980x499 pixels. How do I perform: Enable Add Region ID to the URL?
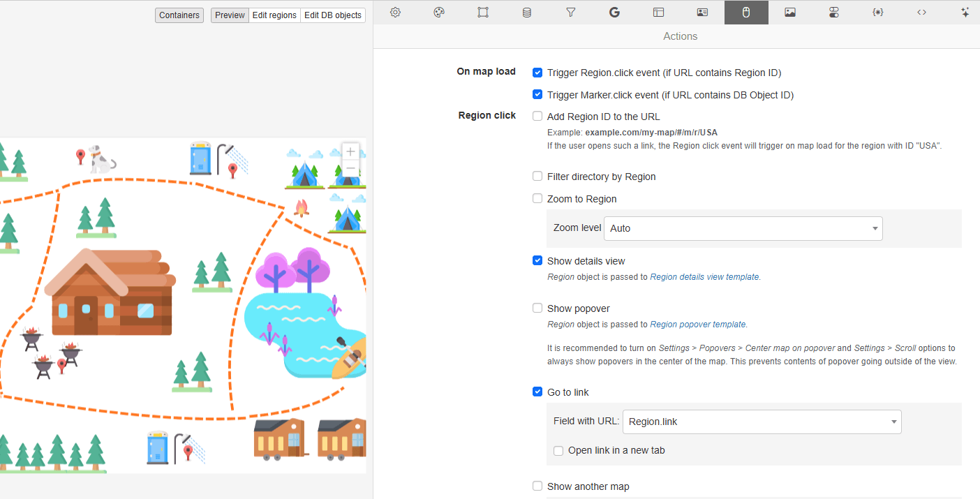(x=537, y=117)
